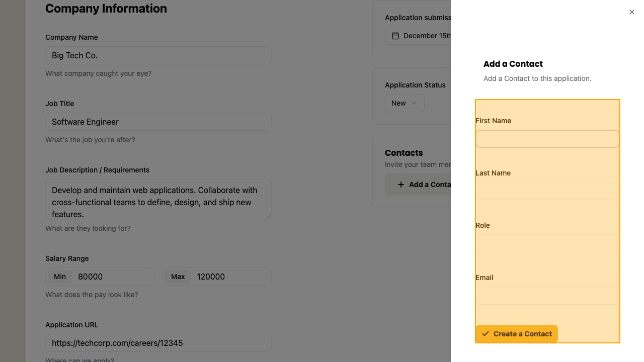Click into the Last Name field
Screen dimensions: 644x362
point(547,191)
